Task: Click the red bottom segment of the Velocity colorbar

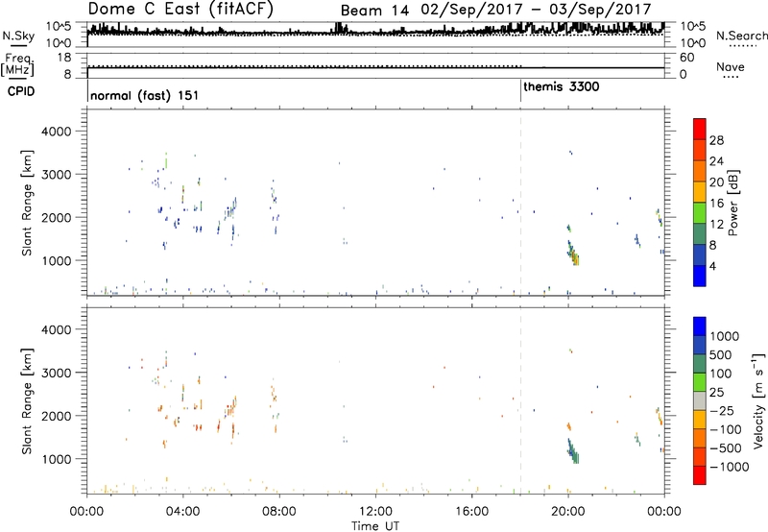Action: (x=700, y=475)
